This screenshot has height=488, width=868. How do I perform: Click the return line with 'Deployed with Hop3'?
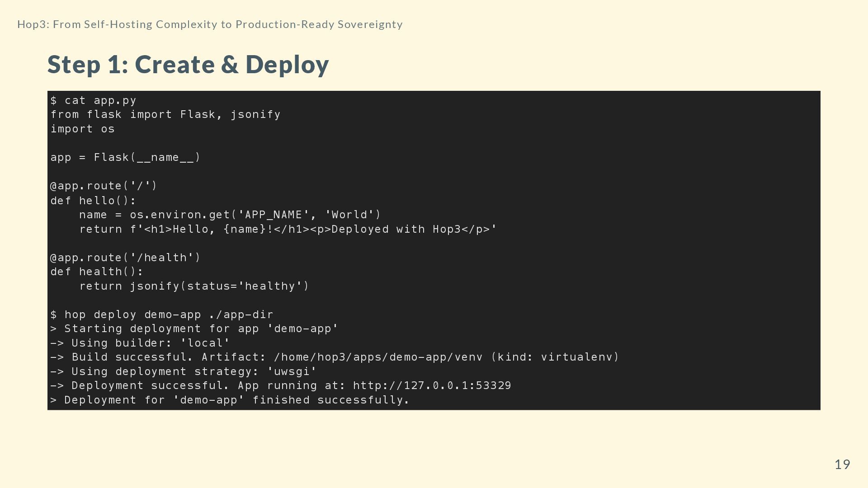click(288, 230)
